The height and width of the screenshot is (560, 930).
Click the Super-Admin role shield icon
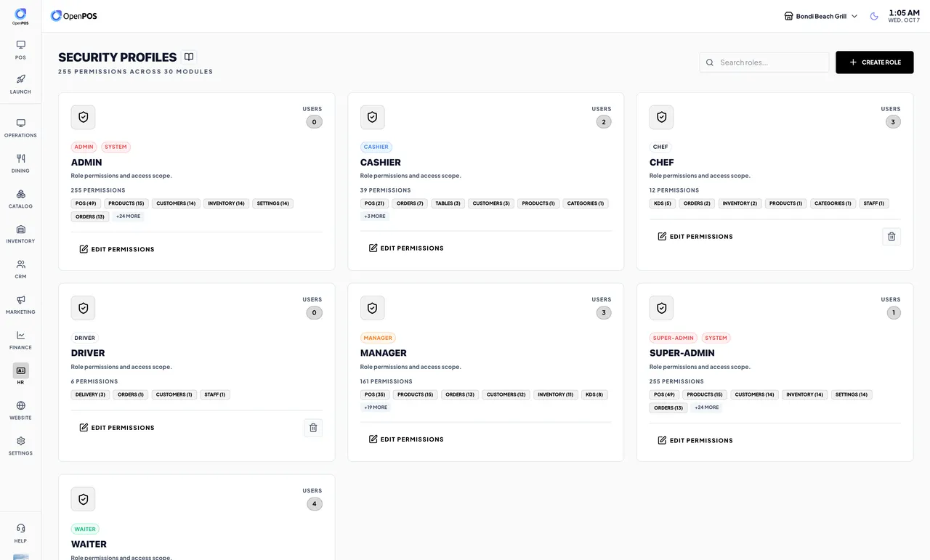click(661, 308)
